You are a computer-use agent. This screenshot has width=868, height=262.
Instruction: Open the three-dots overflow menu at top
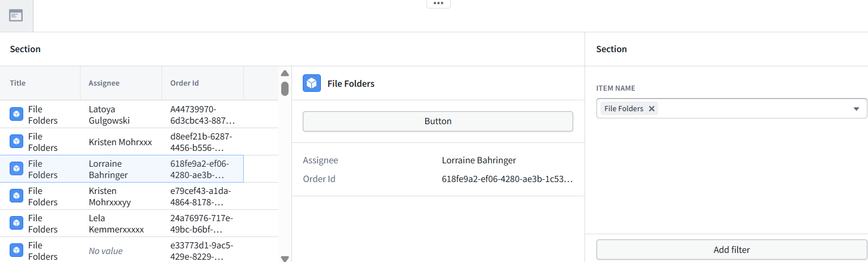[x=438, y=3]
